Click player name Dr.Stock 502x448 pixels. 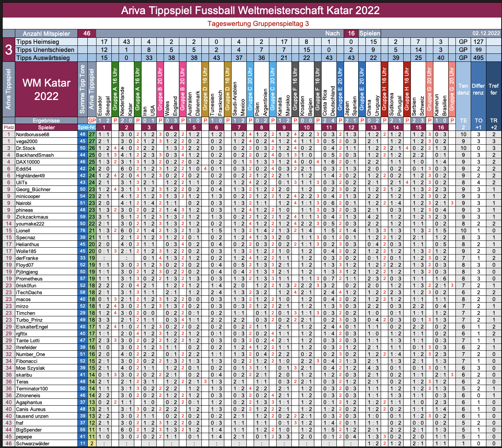tap(26, 148)
